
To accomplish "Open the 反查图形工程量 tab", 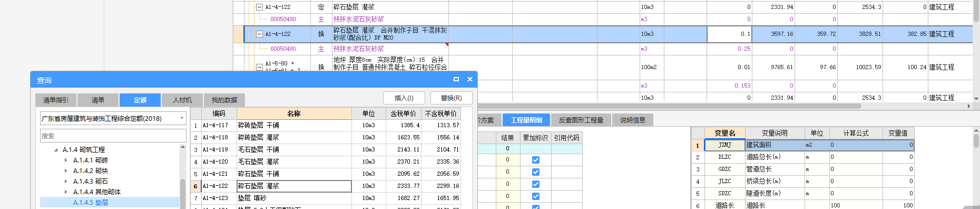I will click(581, 120).
